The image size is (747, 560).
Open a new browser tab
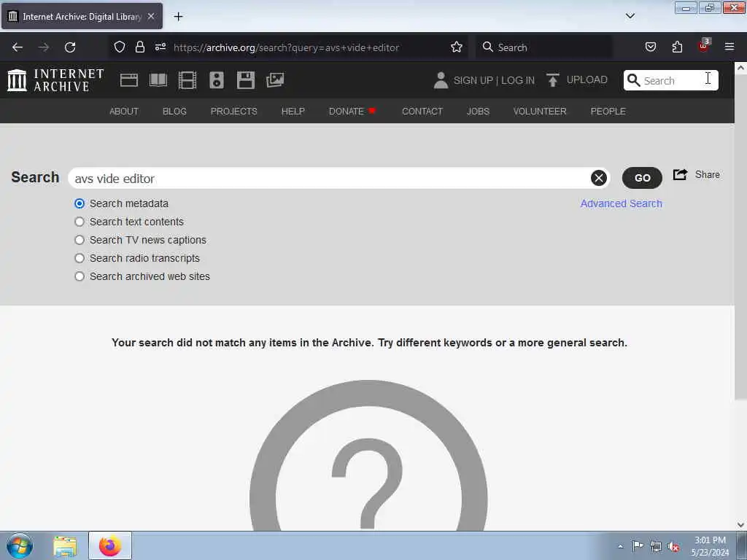(178, 17)
